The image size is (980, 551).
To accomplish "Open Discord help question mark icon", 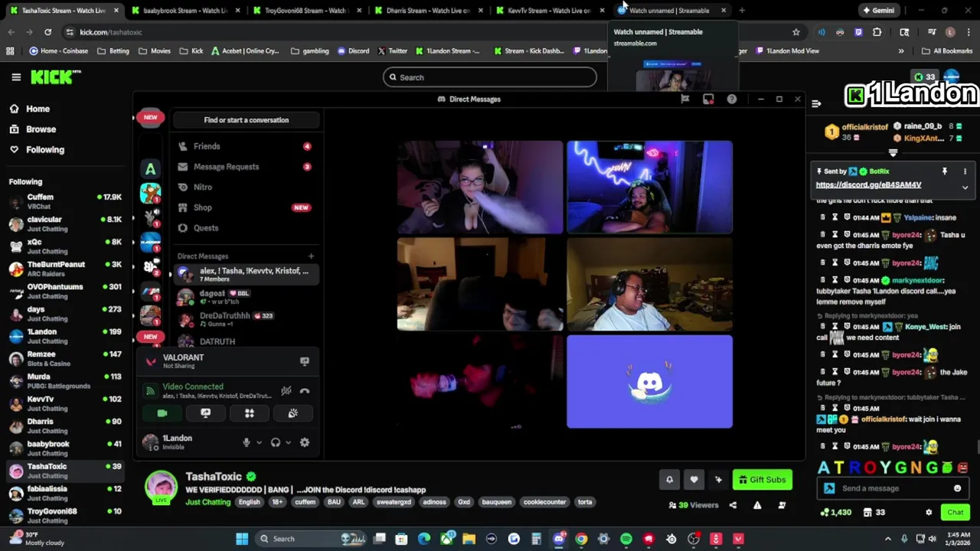I will click(x=732, y=99).
